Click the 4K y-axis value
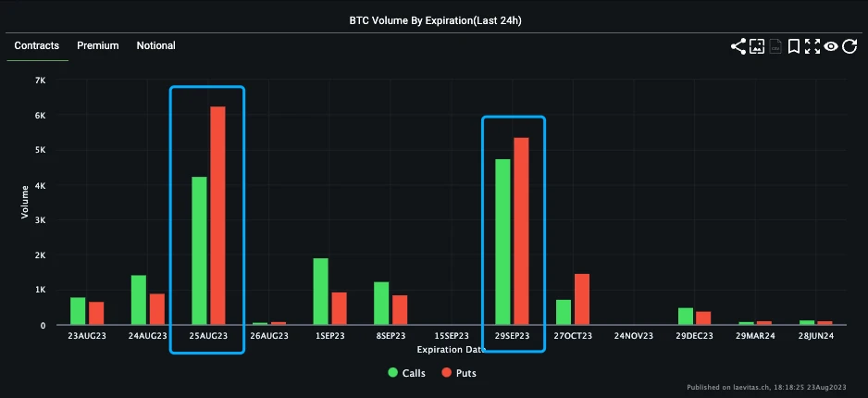 [x=40, y=185]
